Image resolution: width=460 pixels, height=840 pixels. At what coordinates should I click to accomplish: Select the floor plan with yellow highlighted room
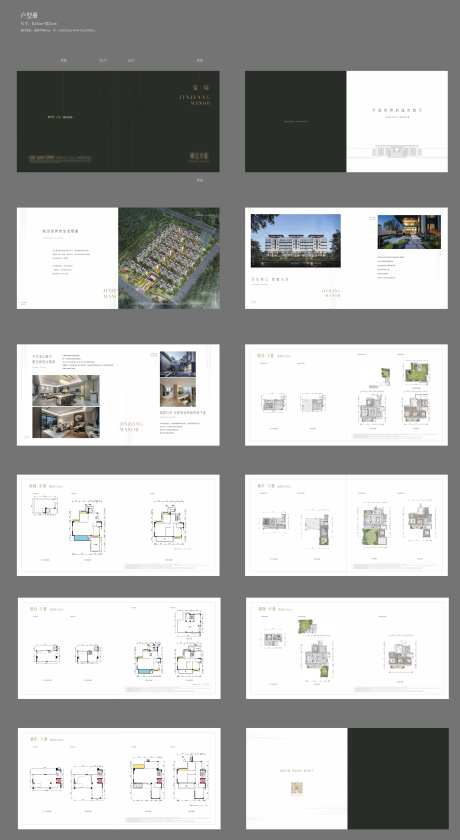pos(147,770)
